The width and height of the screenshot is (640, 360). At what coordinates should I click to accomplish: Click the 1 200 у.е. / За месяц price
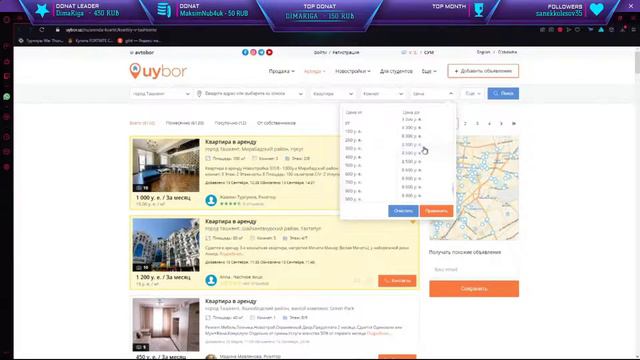click(x=163, y=277)
